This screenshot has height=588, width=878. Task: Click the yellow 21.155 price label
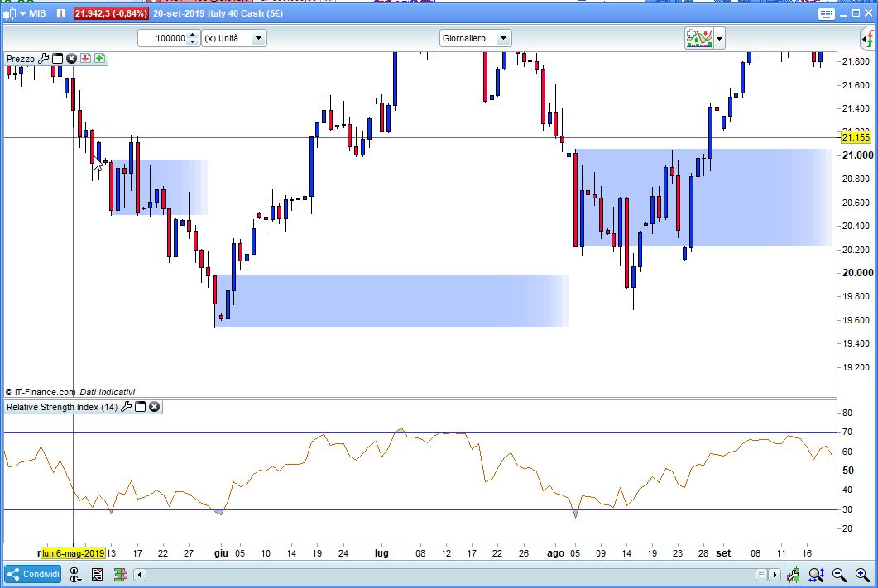[856, 137]
